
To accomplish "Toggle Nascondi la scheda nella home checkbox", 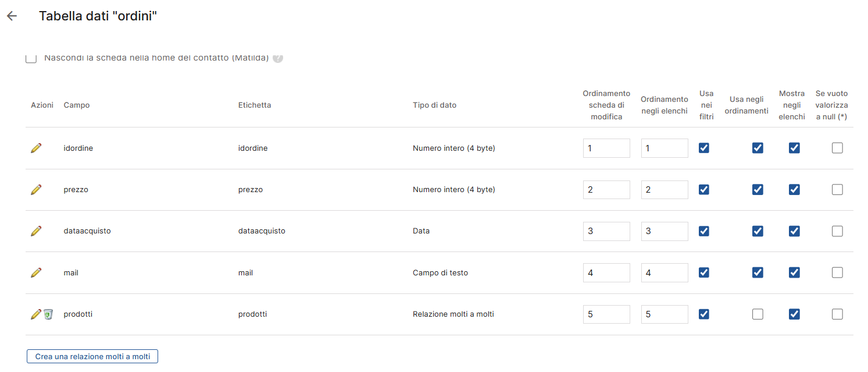I will pos(31,58).
